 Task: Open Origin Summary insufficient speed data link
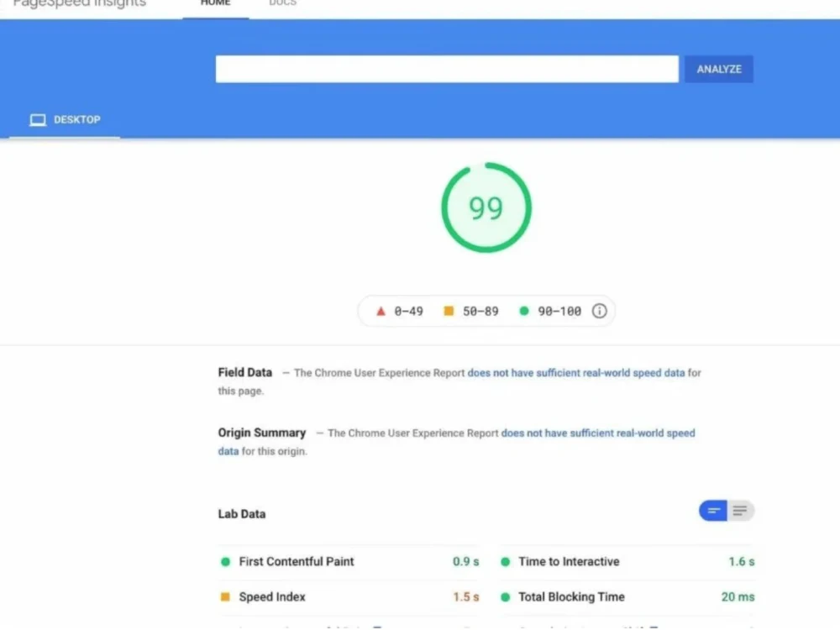pos(598,433)
